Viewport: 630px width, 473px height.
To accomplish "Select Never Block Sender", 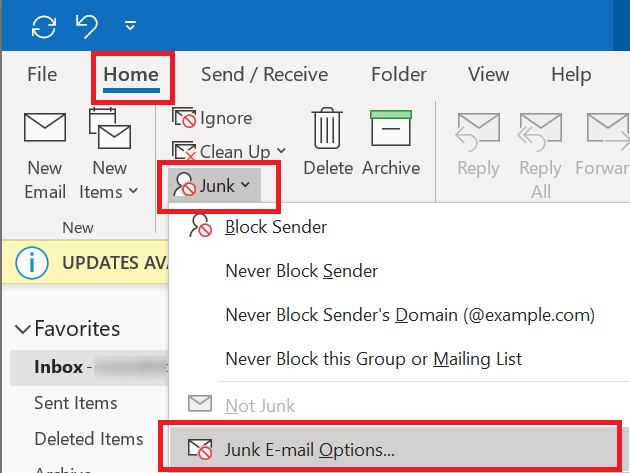I will [301, 271].
